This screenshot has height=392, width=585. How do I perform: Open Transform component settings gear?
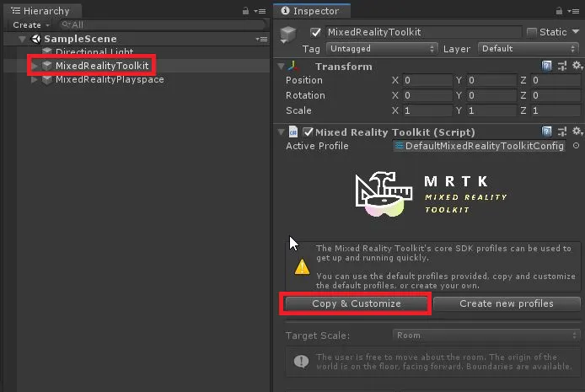tap(577, 66)
